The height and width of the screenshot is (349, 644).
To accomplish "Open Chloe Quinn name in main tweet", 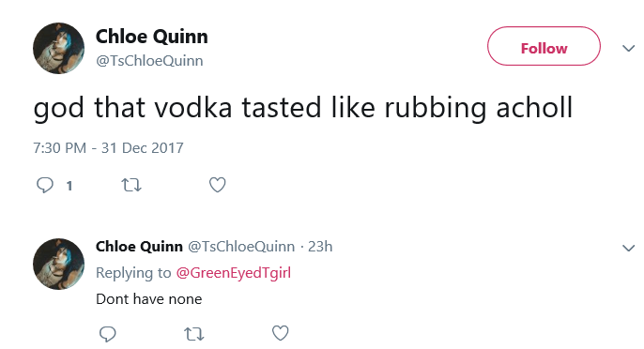I will pyautogui.click(x=151, y=37).
